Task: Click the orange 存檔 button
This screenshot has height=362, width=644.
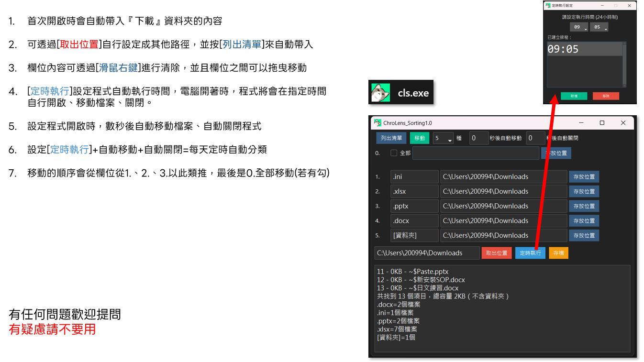Action: [558, 253]
